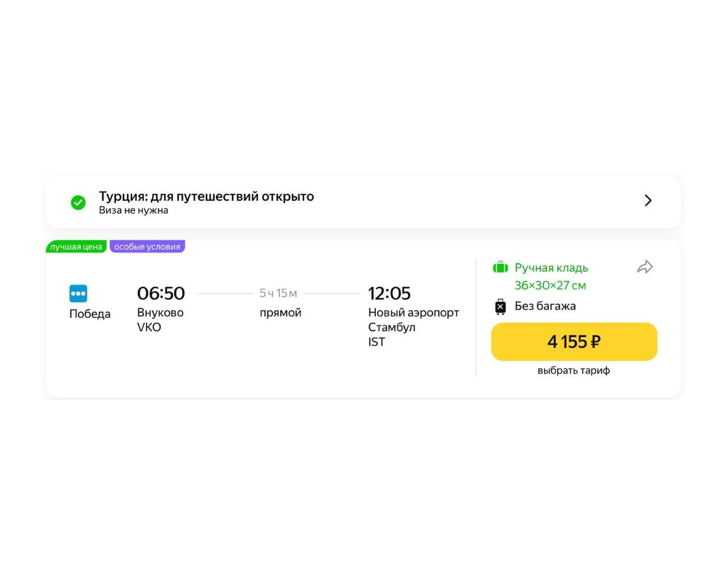The width and height of the screenshot is (728, 572).
Task: Click 'Новый аэропорт Стамбул IST' destination
Action: point(413,327)
